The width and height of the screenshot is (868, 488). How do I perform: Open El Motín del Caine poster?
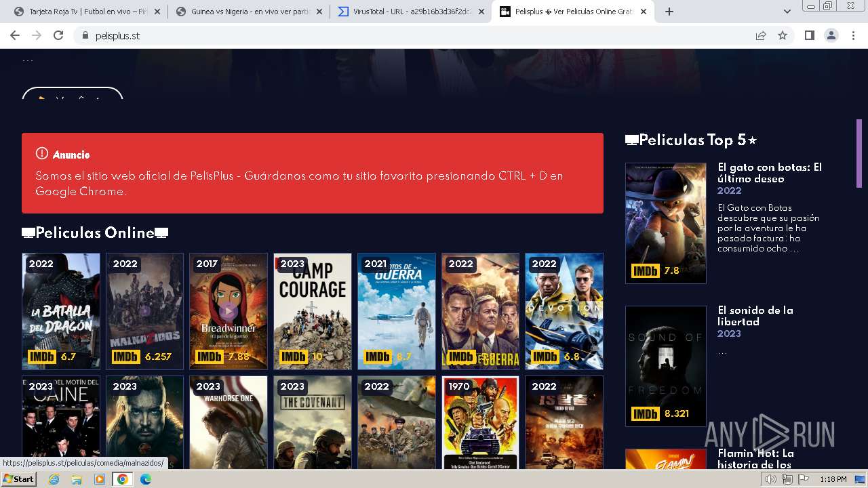point(61,422)
